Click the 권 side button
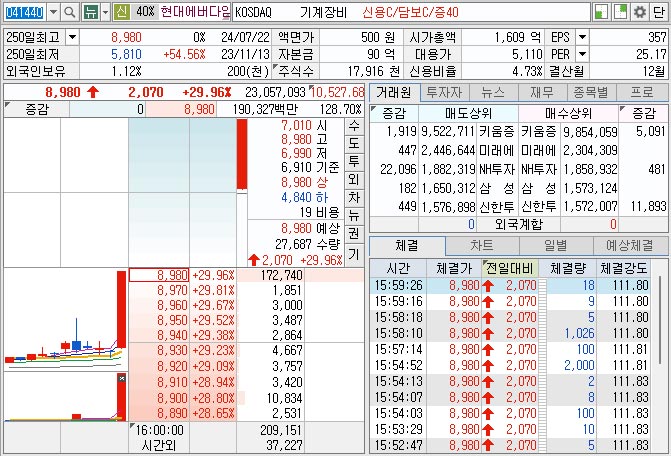The image size is (671, 456). coord(354,234)
